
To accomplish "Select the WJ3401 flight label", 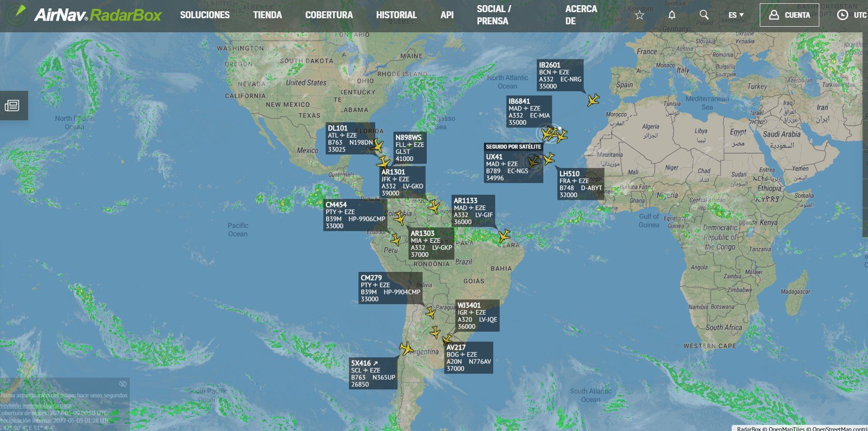I will tap(477, 316).
